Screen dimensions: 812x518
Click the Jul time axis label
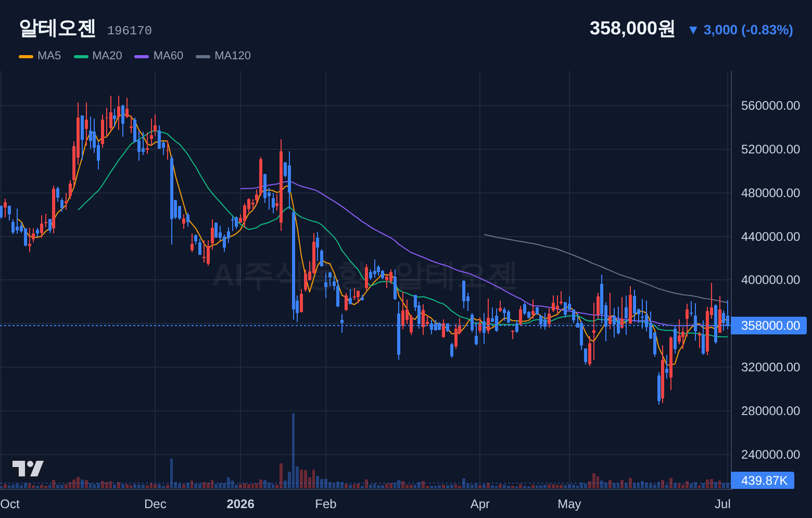tap(722, 504)
